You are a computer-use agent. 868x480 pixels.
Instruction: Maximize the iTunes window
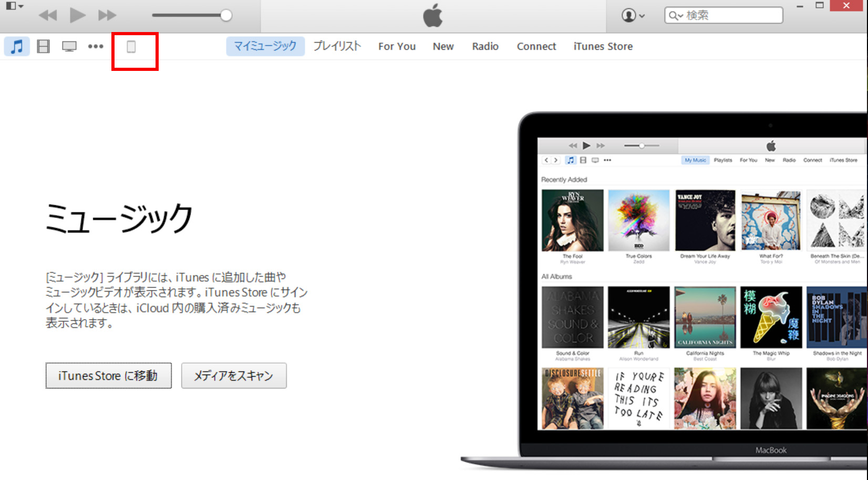coord(820,5)
